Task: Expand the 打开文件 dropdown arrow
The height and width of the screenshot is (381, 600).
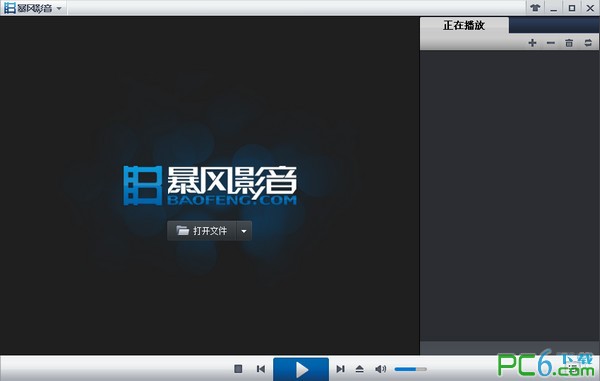Action: [x=244, y=231]
